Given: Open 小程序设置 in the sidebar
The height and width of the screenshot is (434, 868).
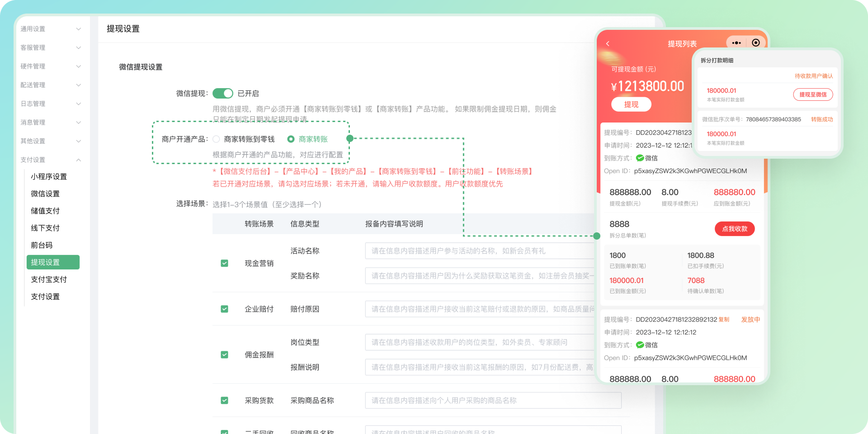Looking at the screenshot, I should [x=49, y=176].
